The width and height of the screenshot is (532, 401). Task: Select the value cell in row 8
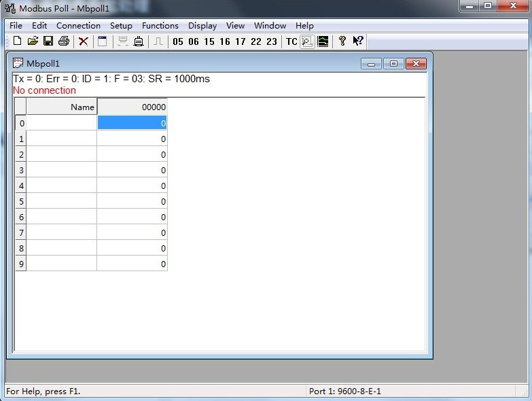point(132,248)
